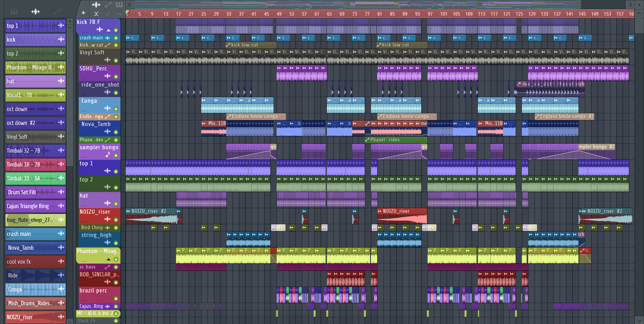The width and height of the screenshot is (644, 324).
Task: Mute the Nova_Tamb track
Action: 116,132
